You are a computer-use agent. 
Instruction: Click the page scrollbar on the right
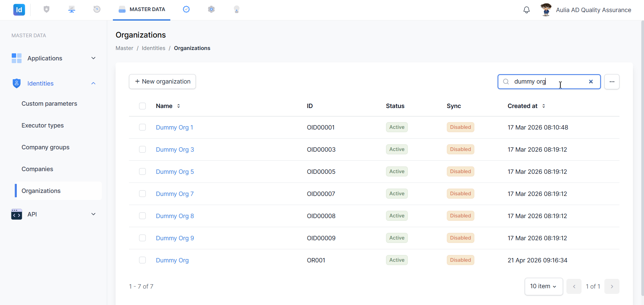pos(642,158)
